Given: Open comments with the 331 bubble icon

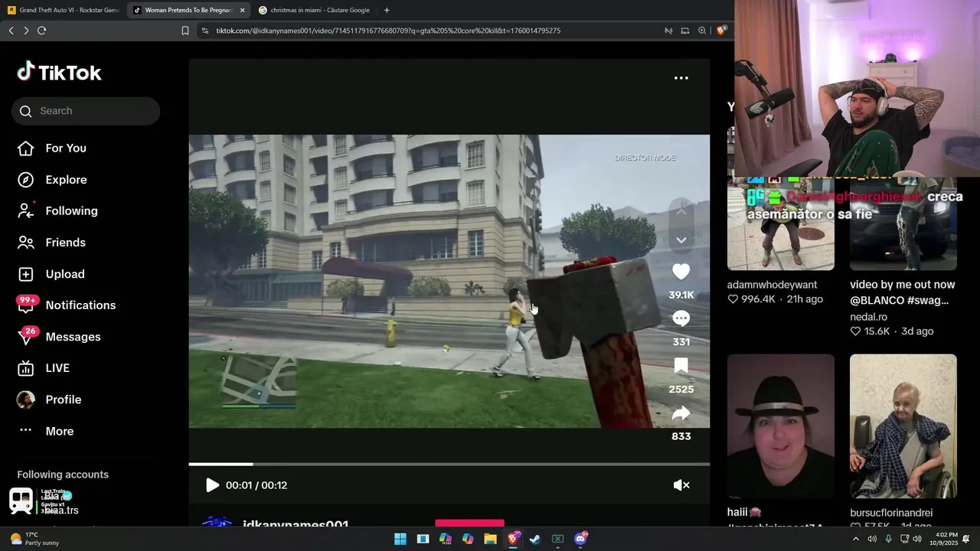Looking at the screenshot, I should click(681, 318).
